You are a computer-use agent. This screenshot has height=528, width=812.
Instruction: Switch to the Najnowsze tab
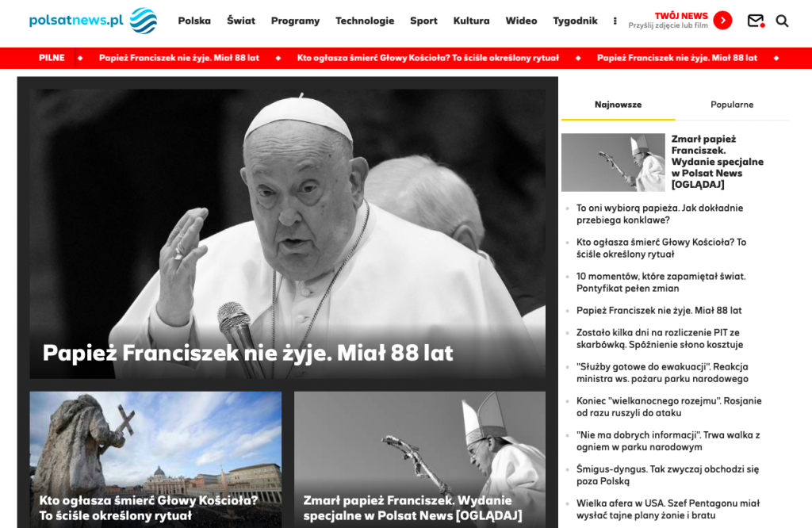(x=618, y=104)
